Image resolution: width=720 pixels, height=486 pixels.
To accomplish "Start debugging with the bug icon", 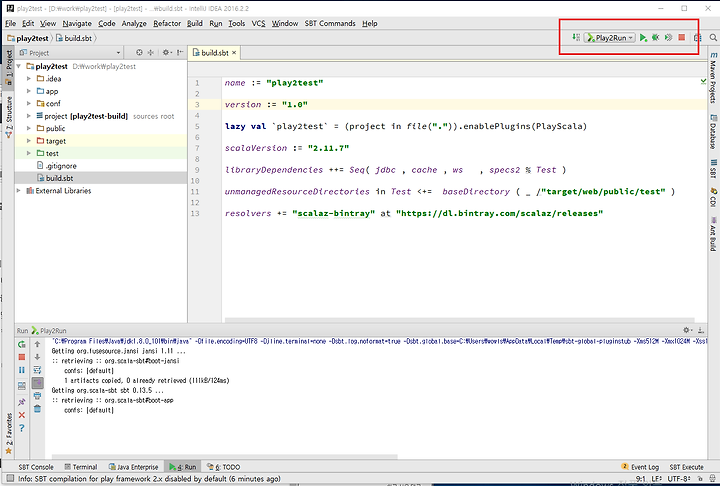I will point(656,38).
